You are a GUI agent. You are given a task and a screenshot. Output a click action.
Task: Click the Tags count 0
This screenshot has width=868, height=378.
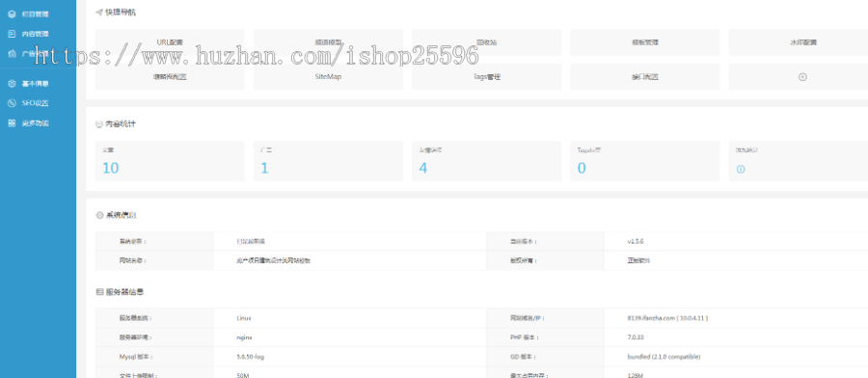582,168
